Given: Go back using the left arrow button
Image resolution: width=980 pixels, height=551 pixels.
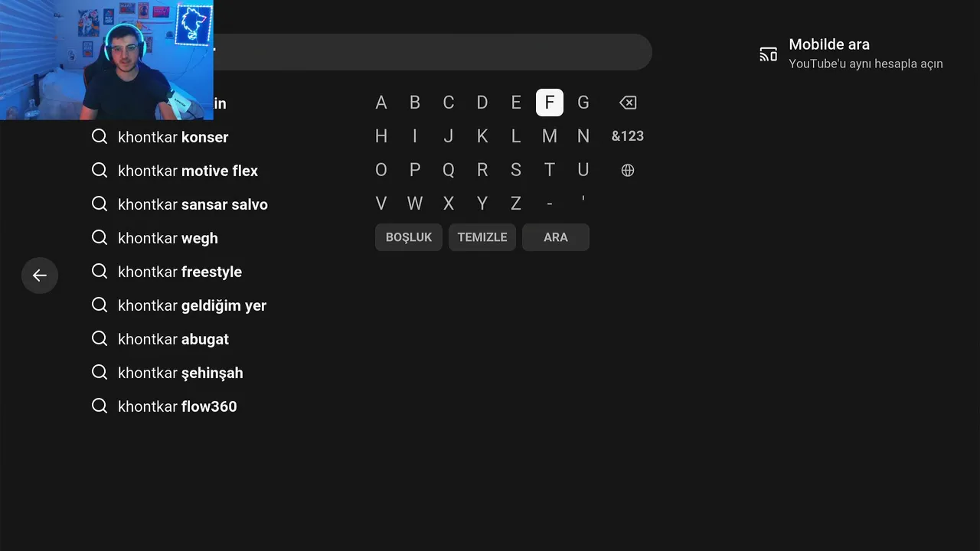Looking at the screenshot, I should 40,275.
